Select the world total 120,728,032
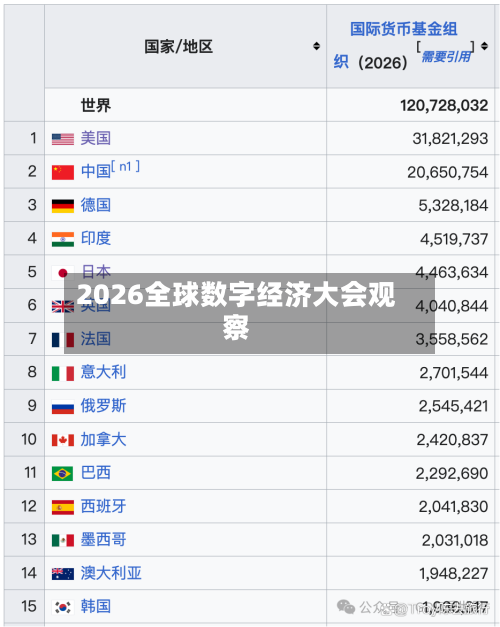Screen dimensions: 500x627 [x=444, y=106]
